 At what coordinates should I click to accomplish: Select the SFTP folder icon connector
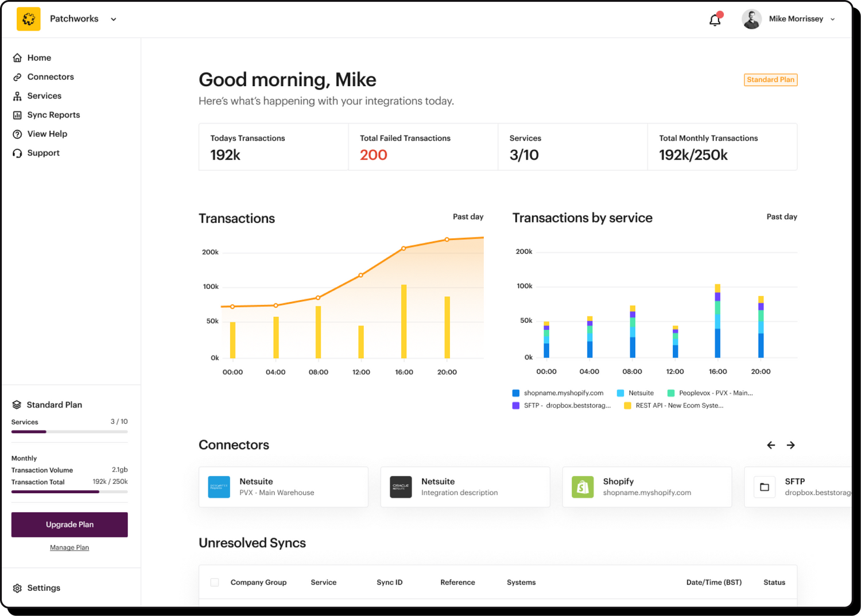pos(764,486)
